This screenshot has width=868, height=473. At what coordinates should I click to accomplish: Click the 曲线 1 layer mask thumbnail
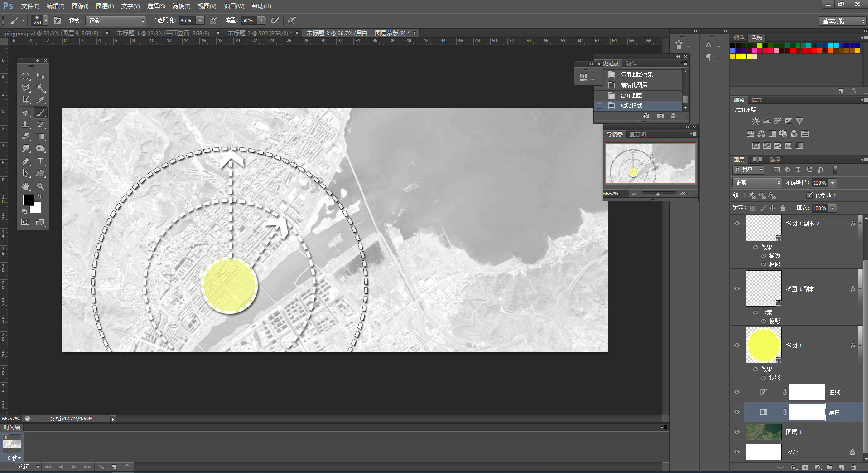pyautogui.click(x=806, y=392)
